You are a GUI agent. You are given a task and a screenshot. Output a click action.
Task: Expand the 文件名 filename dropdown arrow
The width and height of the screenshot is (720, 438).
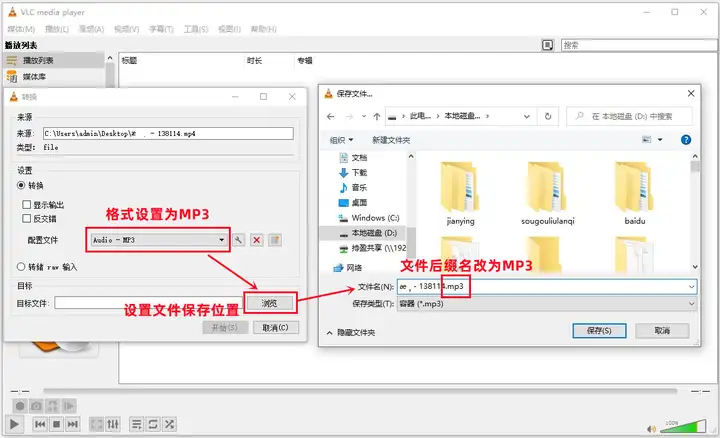pyautogui.click(x=691, y=287)
